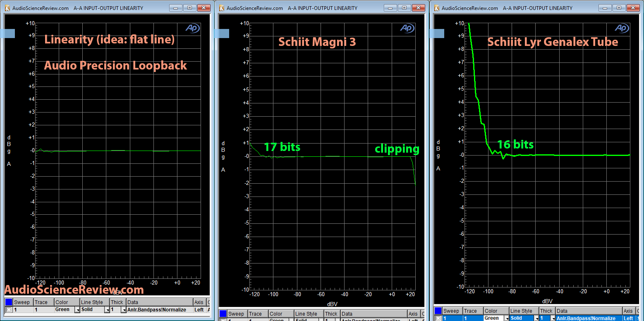Click the blue left-edge marker in the Magni 3 window
Image resolution: width=644 pixels, height=321 pixels.
223,34
